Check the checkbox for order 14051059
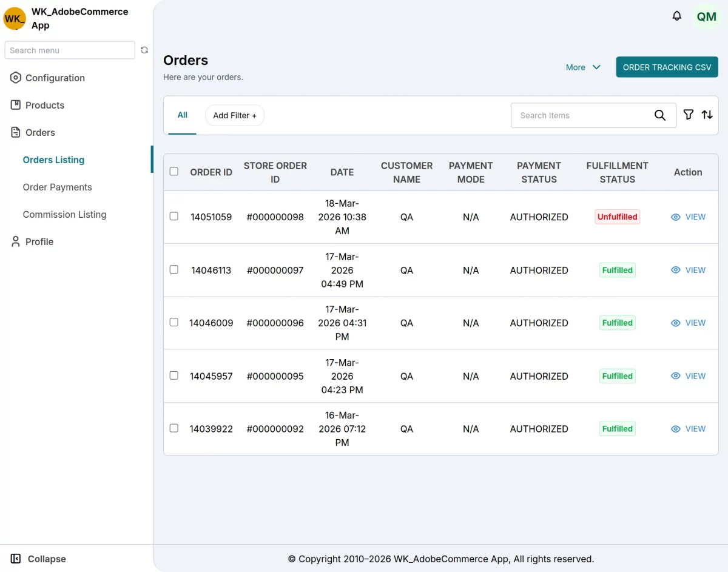This screenshot has width=728, height=572. [174, 217]
